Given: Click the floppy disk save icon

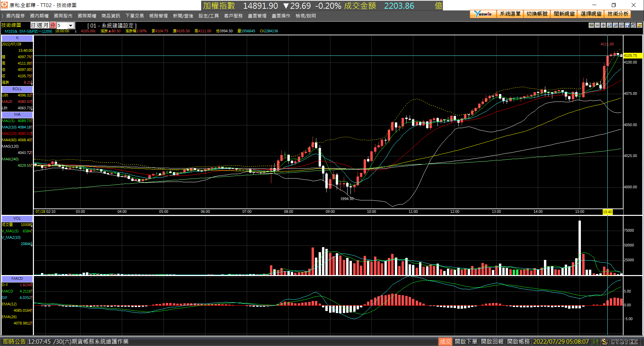Looking at the screenshot, I should [x=628, y=25].
